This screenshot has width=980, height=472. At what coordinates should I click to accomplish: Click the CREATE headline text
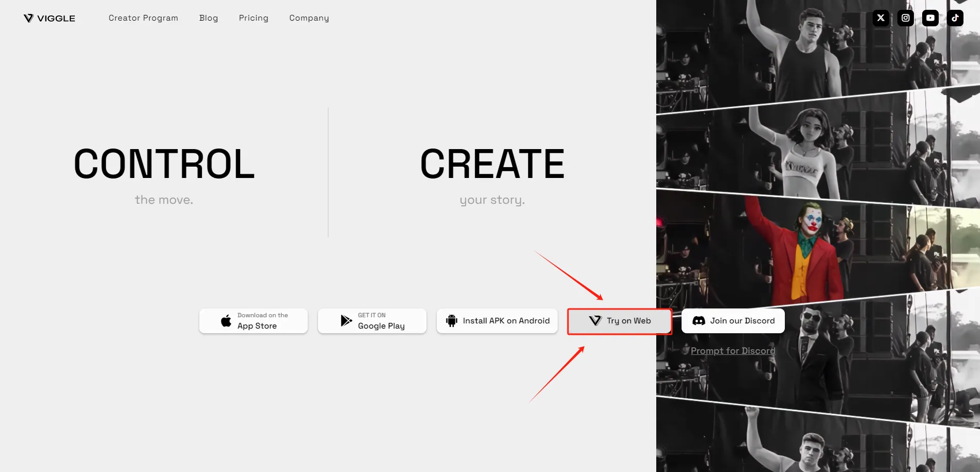click(x=493, y=164)
